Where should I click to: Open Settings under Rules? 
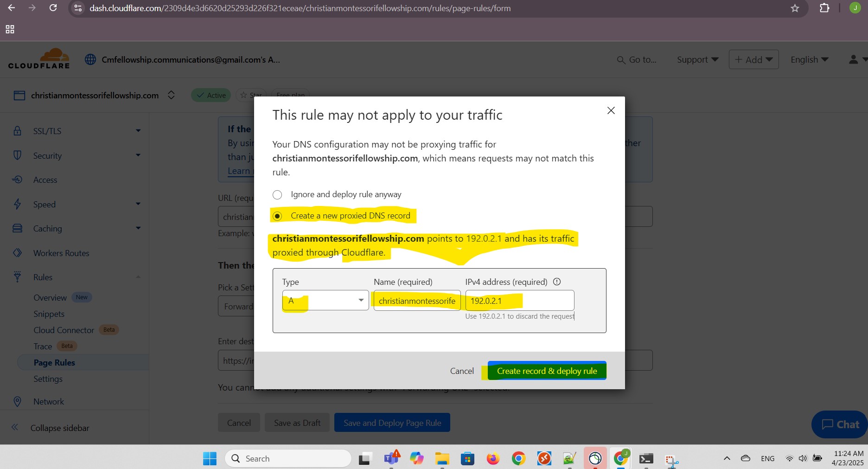click(x=48, y=379)
